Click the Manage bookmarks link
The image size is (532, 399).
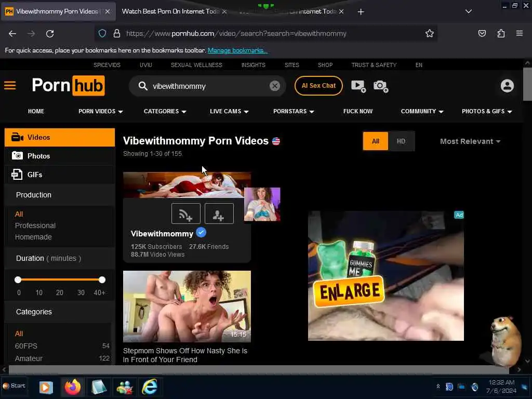(237, 50)
